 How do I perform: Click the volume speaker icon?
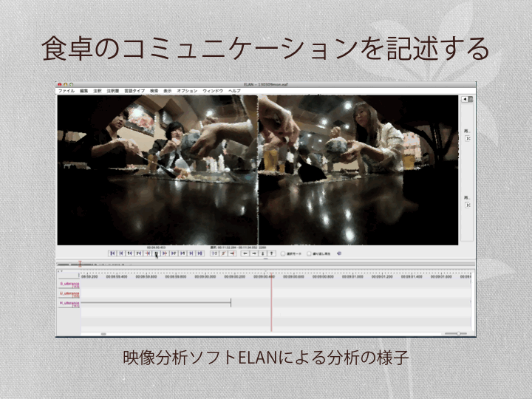(339, 253)
